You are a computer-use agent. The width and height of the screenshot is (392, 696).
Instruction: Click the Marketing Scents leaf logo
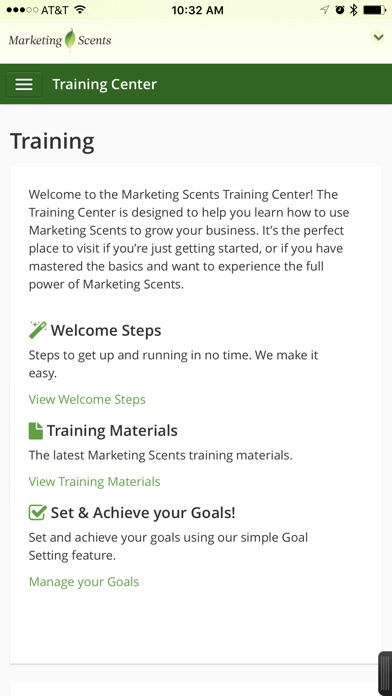click(60, 40)
